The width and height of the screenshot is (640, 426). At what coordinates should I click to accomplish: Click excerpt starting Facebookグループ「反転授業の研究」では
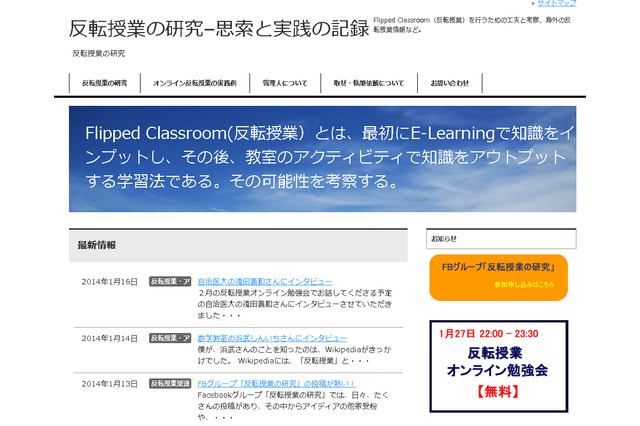point(293,406)
